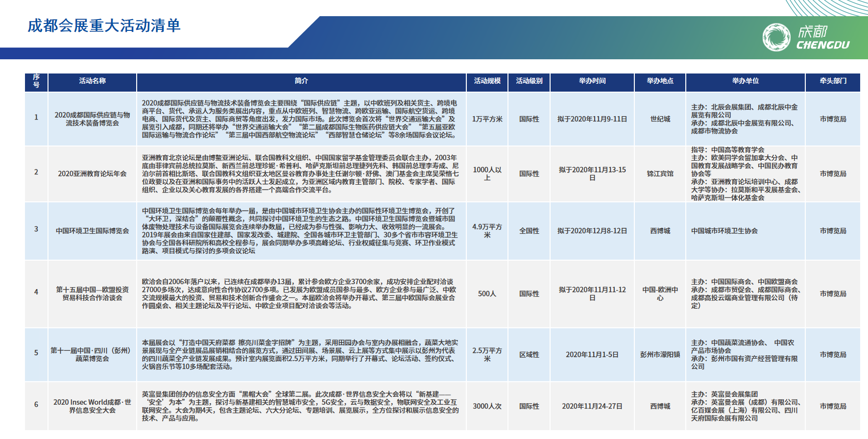Click the organizer cell mentioning 中国高等教育学会

pyautogui.click(x=746, y=173)
